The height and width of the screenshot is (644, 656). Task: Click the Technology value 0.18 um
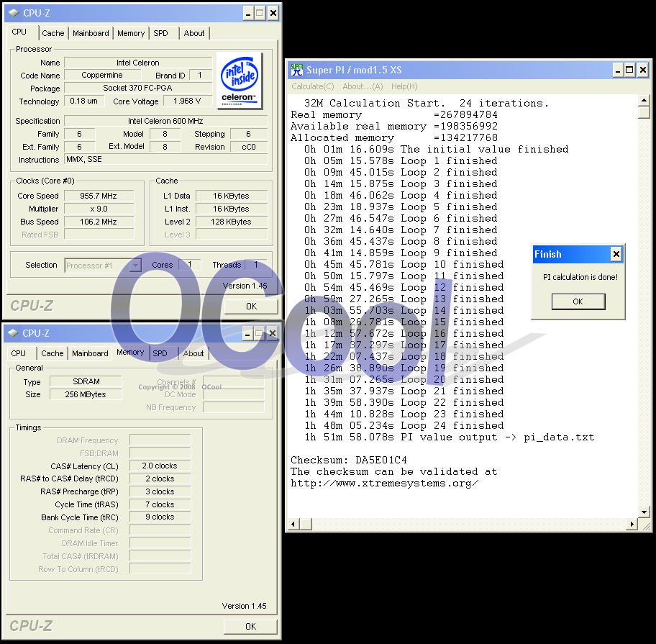(84, 101)
